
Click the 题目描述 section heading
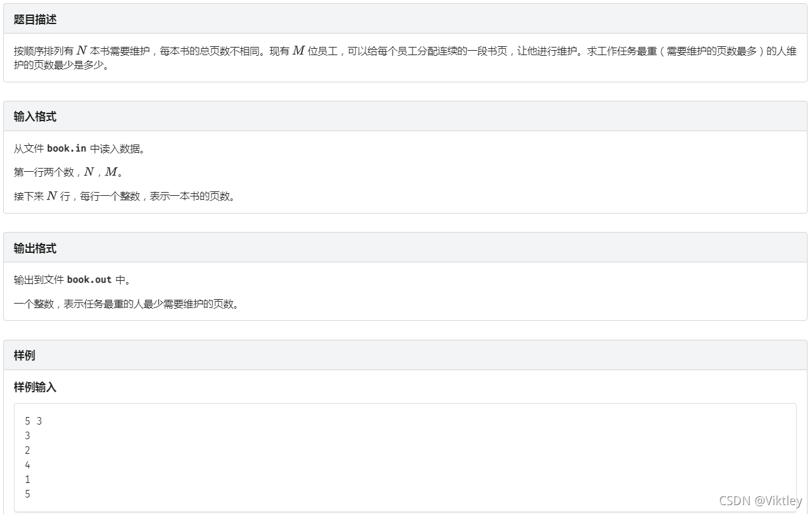point(35,20)
